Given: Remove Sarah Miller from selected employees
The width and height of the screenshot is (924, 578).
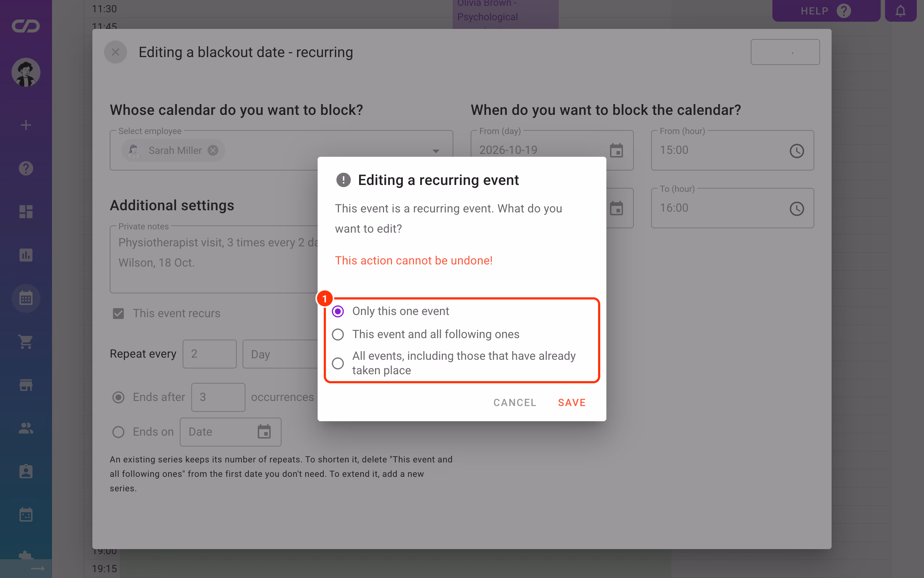Looking at the screenshot, I should [213, 150].
